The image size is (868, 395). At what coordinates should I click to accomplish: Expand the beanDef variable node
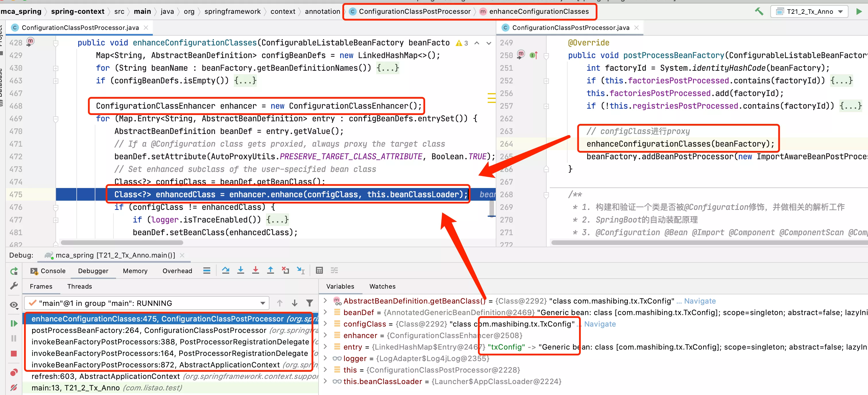(325, 312)
